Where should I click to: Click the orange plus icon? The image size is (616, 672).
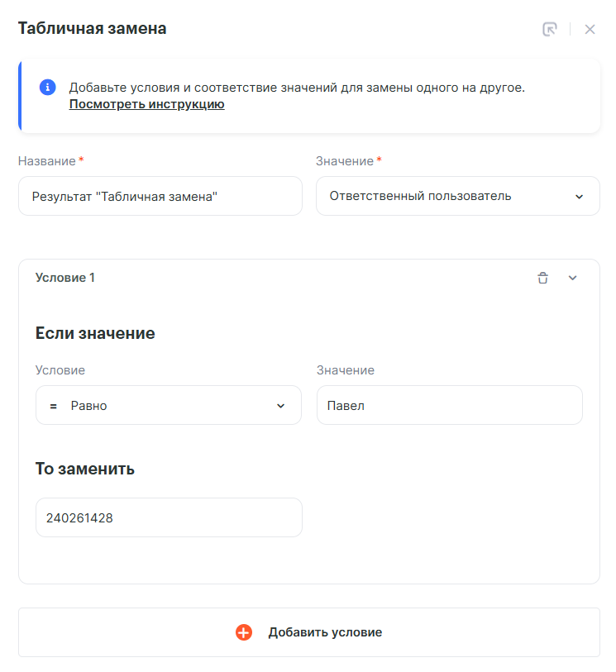pyautogui.click(x=244, y=632)
